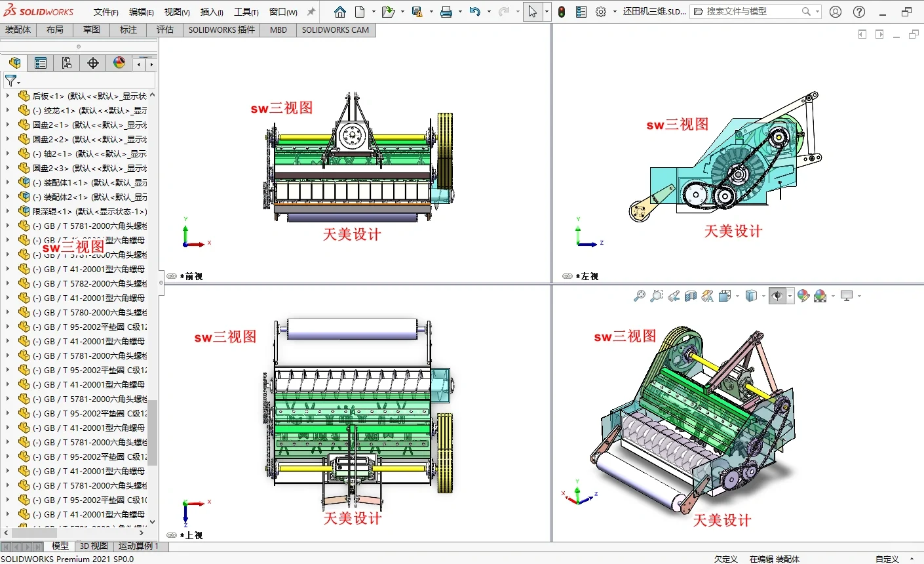The image size is (924, 564).
Task: Toggle Hide/Show Items eye button
Action: click(x=778, y=296)
